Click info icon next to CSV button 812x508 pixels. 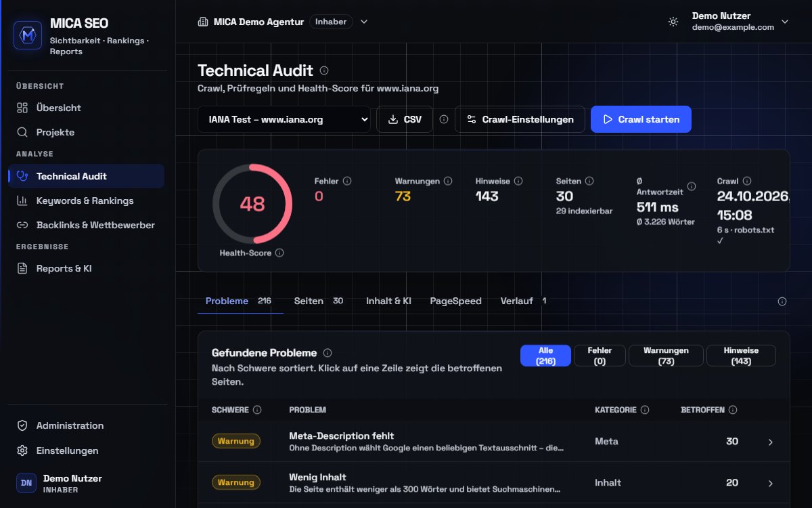[x=444, y=119]
